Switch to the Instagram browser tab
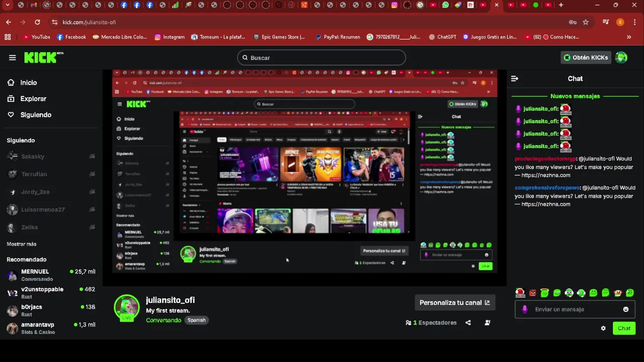 [x=394, y=5]
